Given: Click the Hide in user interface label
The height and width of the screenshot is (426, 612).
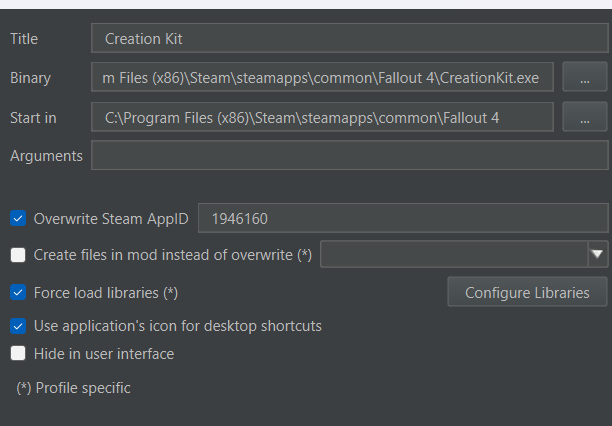Looking at the screenshot, I should click(104, 354).
